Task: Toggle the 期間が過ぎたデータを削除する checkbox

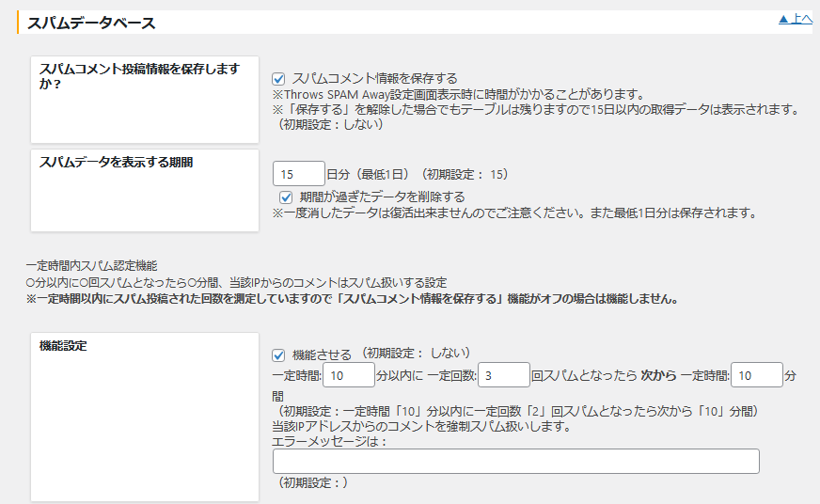Action: click(287, 197)
